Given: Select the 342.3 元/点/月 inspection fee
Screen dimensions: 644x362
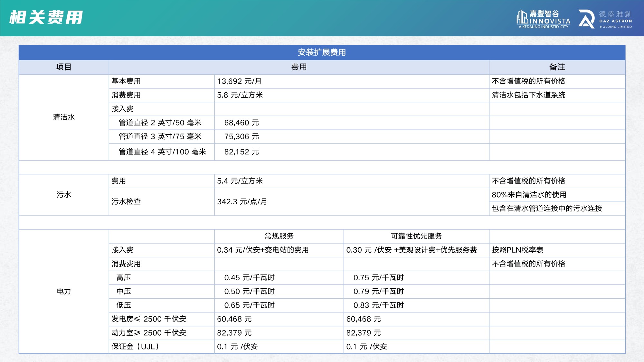Looking at the screenshot, I should [242, 202].
